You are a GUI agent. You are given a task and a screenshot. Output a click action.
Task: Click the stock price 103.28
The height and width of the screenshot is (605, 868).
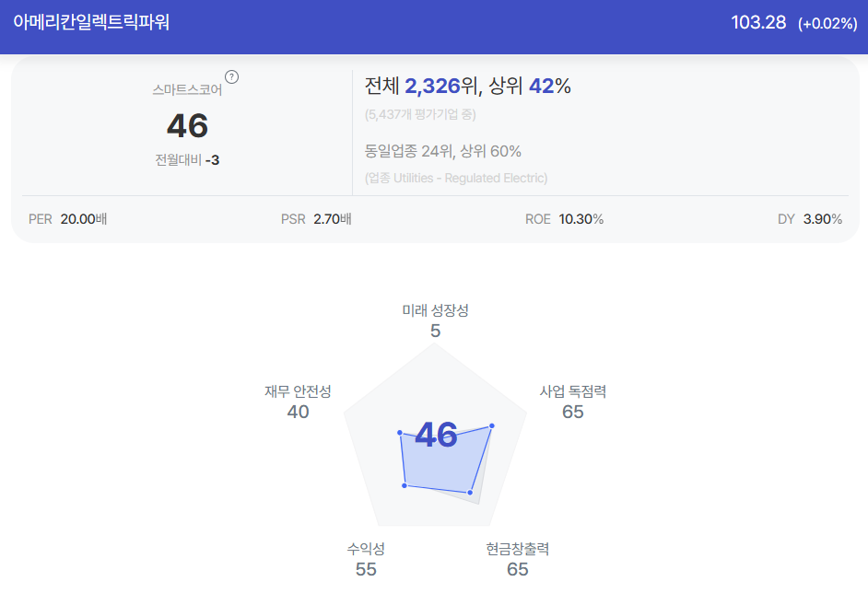758,22
